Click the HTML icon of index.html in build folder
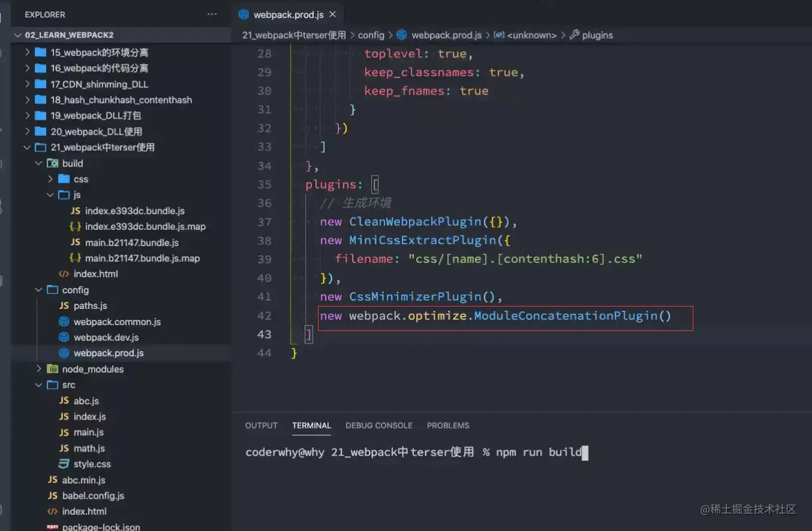Image resolution: width=812 pixels, height=531 pixels. [64, 274]
